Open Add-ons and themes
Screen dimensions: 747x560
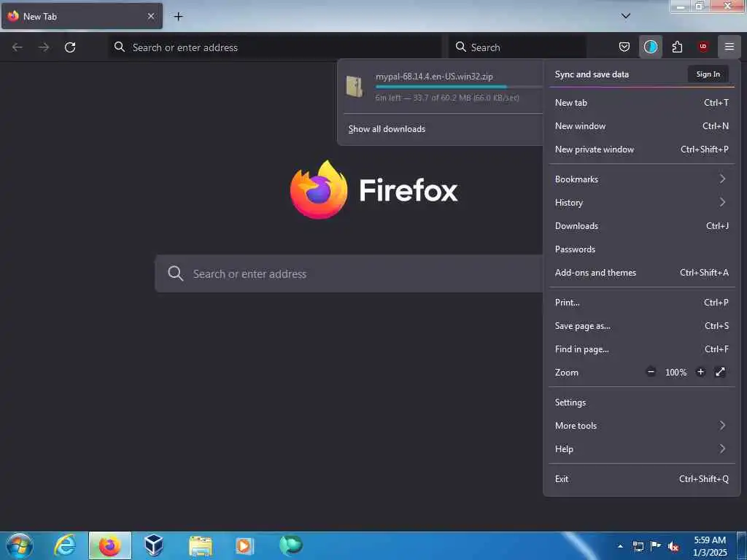click(x=642, y=273)
